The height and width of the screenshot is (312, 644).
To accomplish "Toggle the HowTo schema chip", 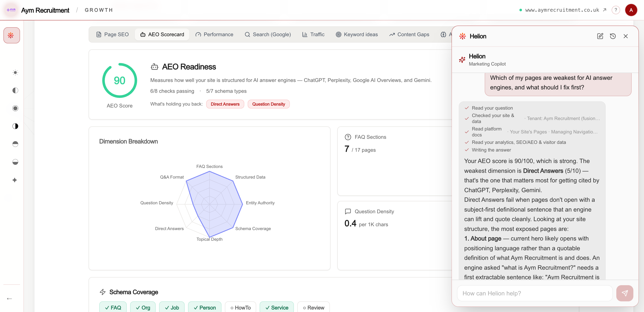I will coord(240,308).
